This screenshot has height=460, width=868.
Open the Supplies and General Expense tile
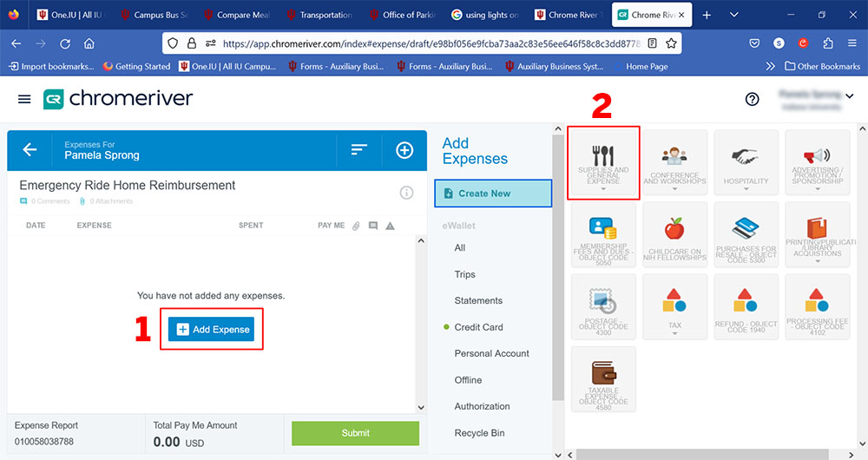click(x=603, y=162)
